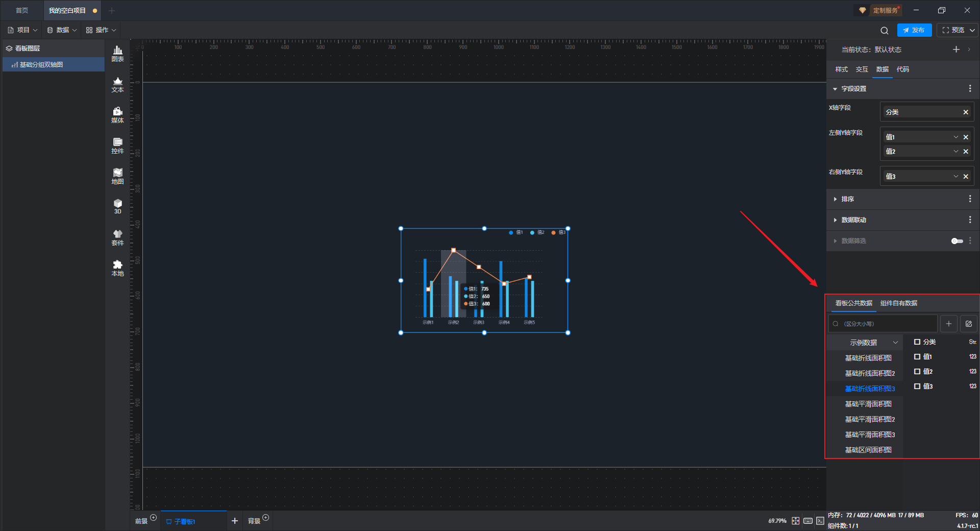Open the 图表 (charts) component library
Viewport: 980px width, 531px height.
tap(117, 54)
